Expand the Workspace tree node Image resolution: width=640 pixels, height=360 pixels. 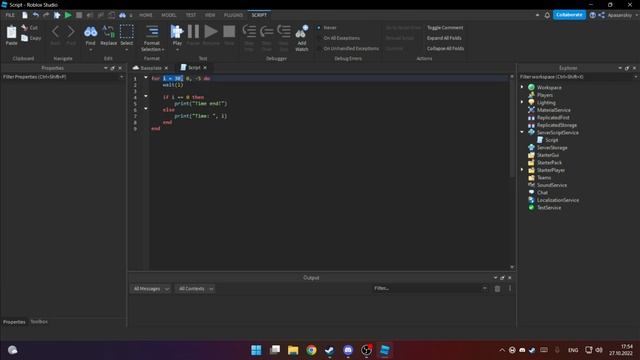522,87
